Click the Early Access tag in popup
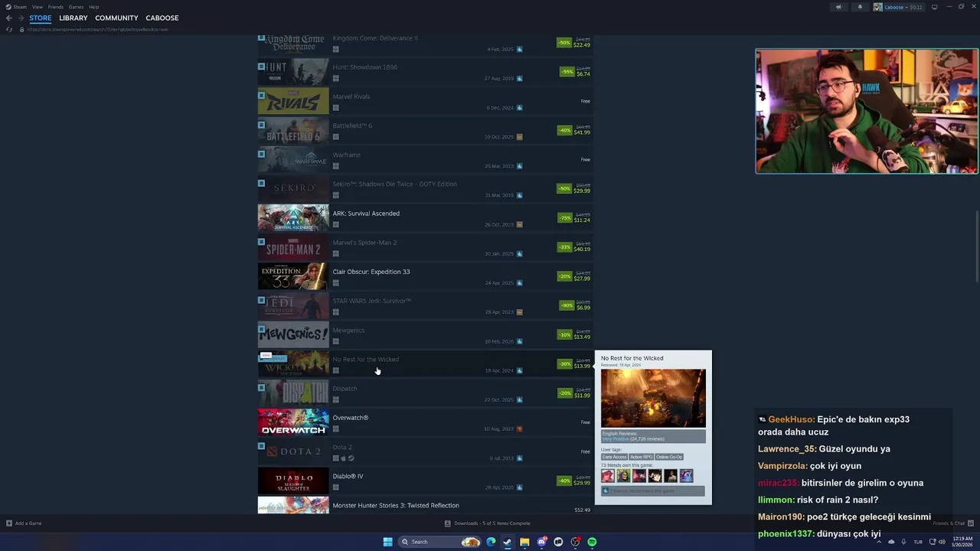 point(614,457)
